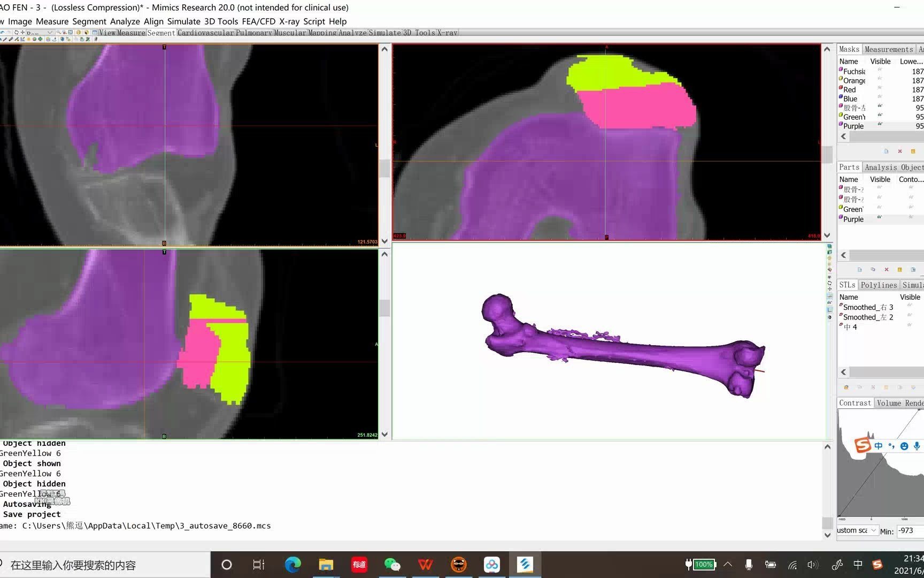The image size is (924, 578).
Task: Show hidden system tray icons chevron
Action: [x=728, y=564]
